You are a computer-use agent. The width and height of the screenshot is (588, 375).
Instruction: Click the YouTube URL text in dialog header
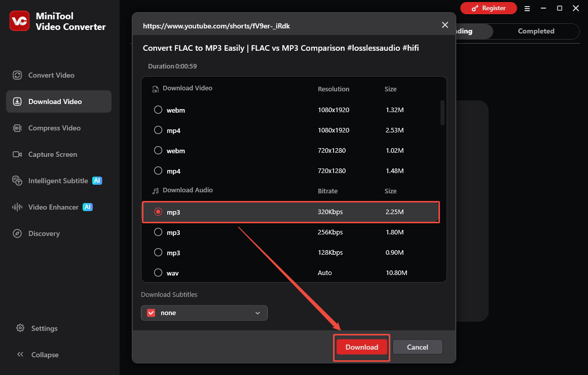pyautogui.click(x=216, y=26)
